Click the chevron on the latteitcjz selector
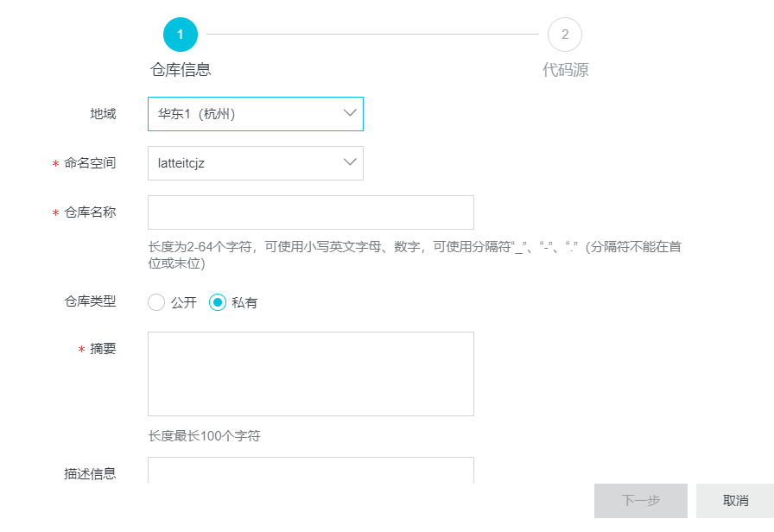Image resolution: width=774 pixels, height=532 pixels. pos(349,163)
